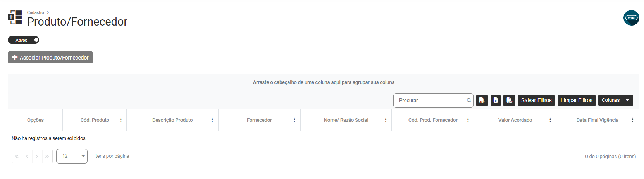Click the Cadastro breadcrumb
This screenshot has height=179, width=644.
click(35, 12)
